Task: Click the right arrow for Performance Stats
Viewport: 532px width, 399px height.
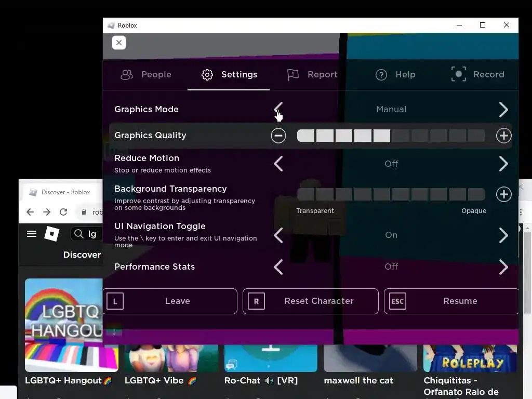Action: pos(503,267)
